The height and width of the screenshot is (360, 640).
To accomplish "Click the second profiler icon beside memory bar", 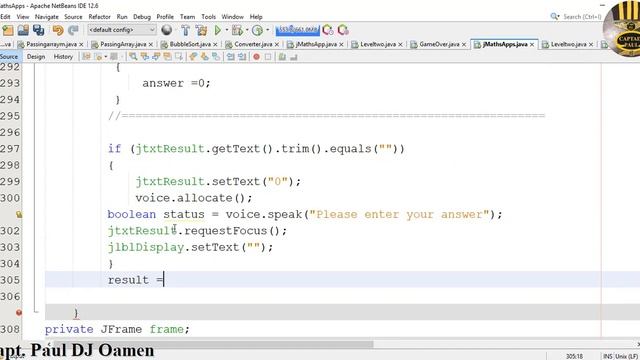I will (343, 30).
